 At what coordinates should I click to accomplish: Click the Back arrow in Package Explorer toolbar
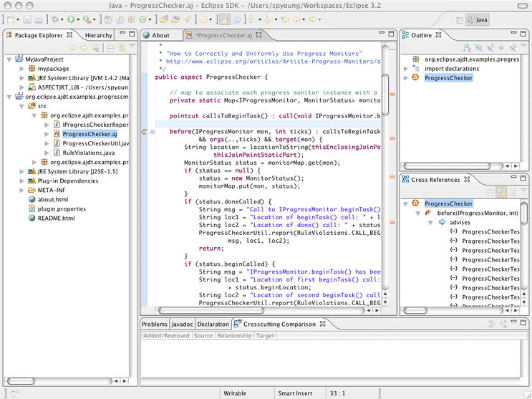pyautogui.click(x=72, y=48)
